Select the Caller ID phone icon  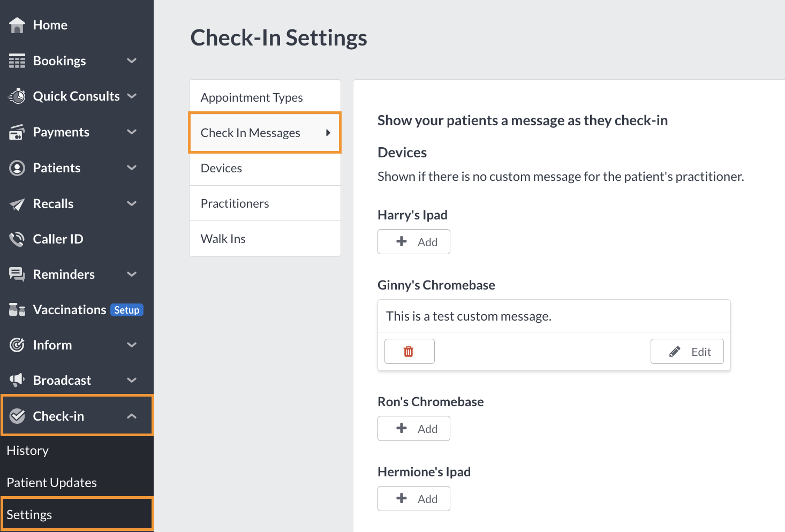(x=17, y=239)
